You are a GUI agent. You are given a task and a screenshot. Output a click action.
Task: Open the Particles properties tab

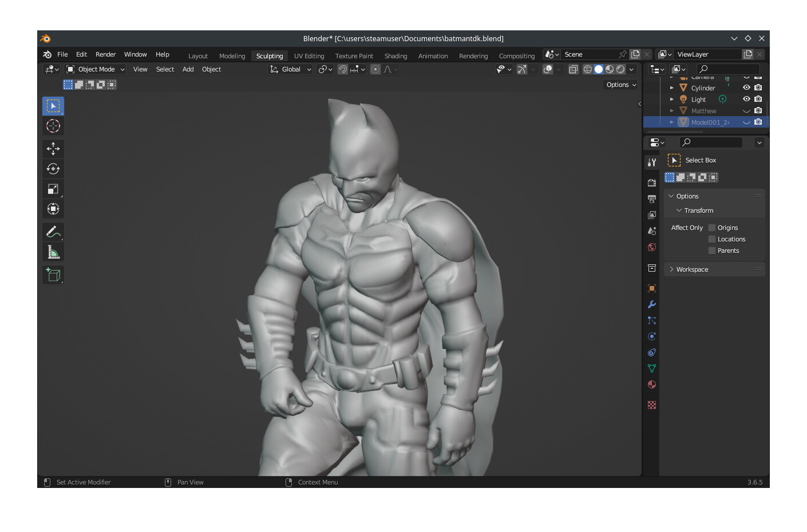(652, 320)
